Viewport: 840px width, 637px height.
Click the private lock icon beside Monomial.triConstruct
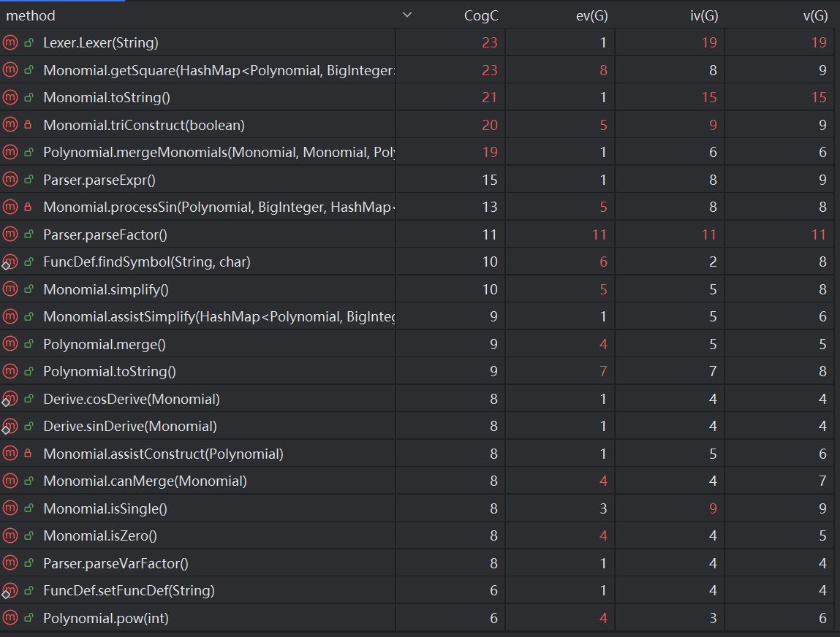click(29, 125)
